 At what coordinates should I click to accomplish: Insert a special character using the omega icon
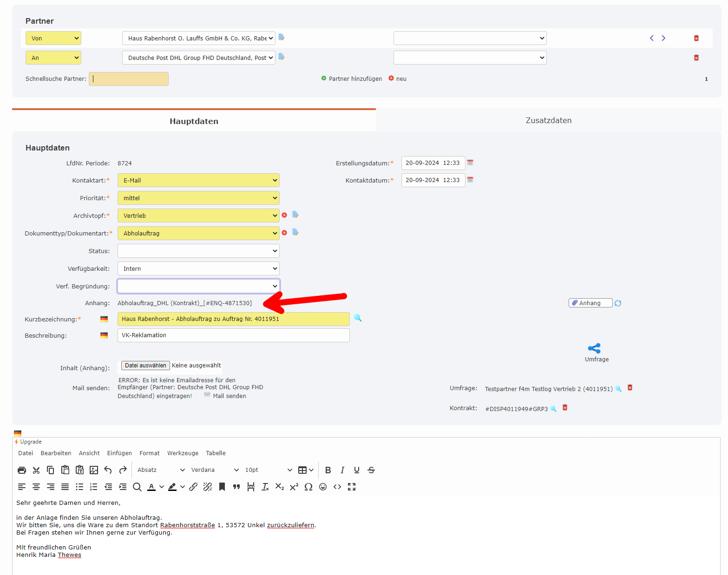(308, 487)
